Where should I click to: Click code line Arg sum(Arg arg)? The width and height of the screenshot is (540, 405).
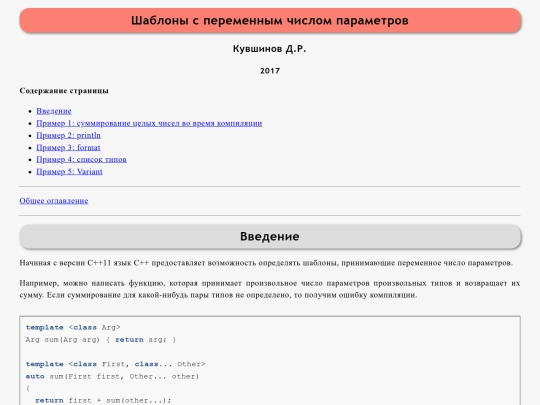pos(101,340)
